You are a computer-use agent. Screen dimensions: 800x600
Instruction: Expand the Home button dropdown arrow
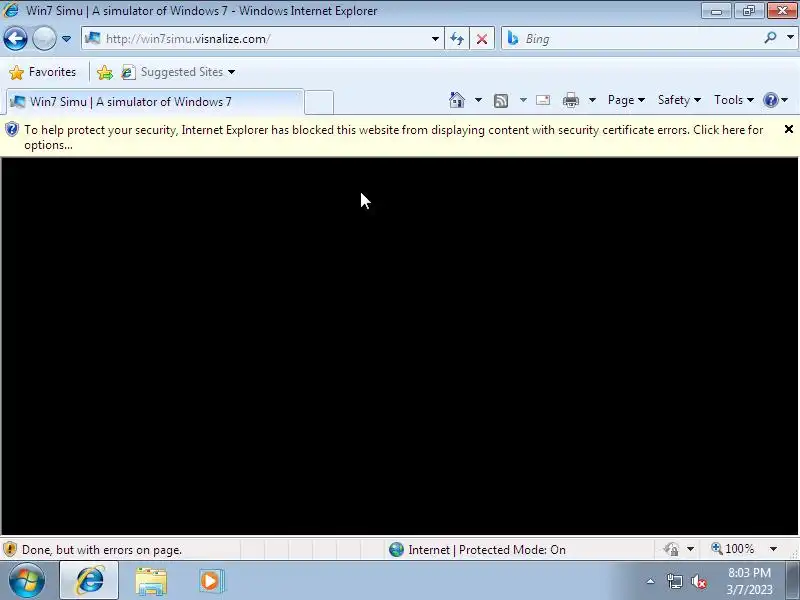pos(478,100)
